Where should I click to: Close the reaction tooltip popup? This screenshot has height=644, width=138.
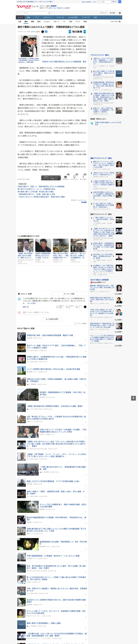point(60,176)
